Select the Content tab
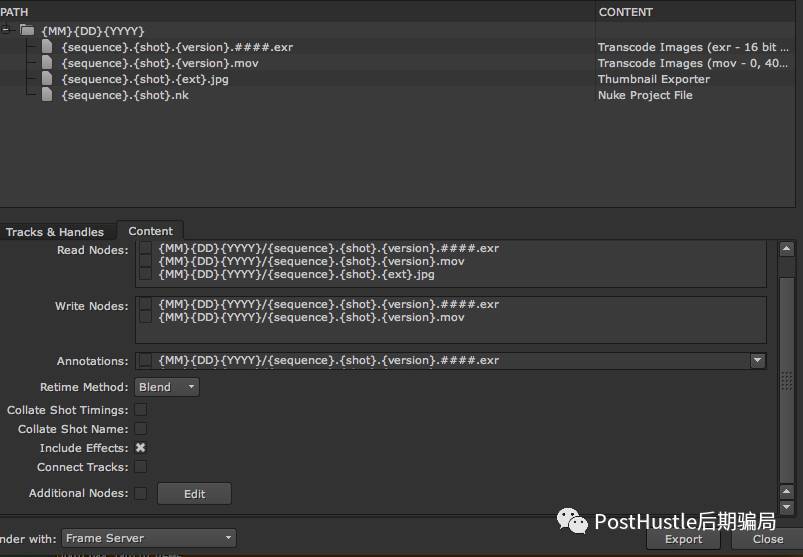Viewport: 803px width, 557px height. tap(151, 231)
